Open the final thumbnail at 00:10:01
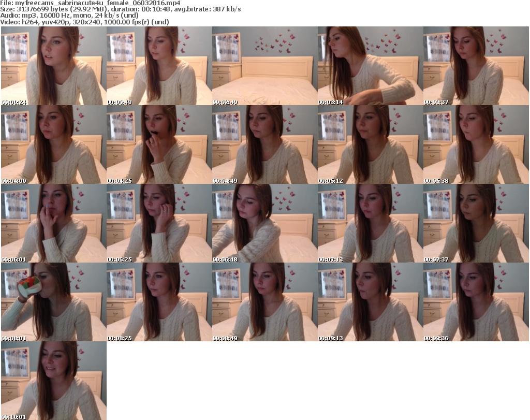Screen dimensions: 530x420 point(53,381)
